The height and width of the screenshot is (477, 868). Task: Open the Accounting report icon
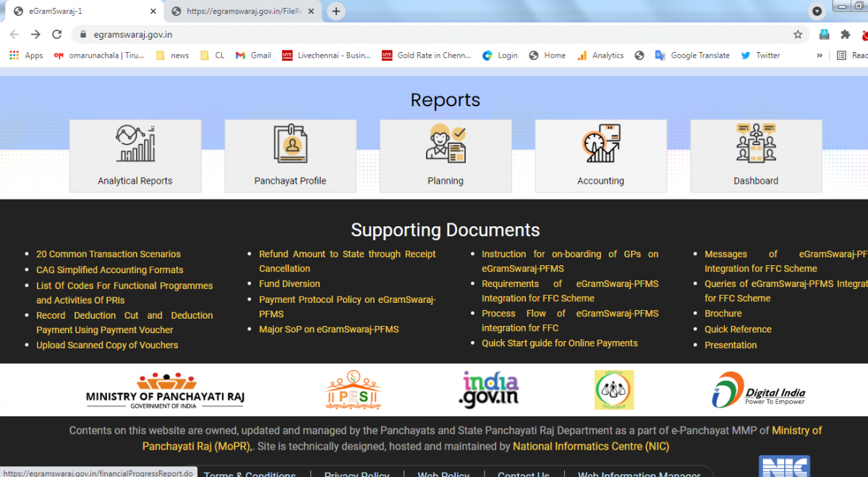pyautogui.click(x=600, y=145)
